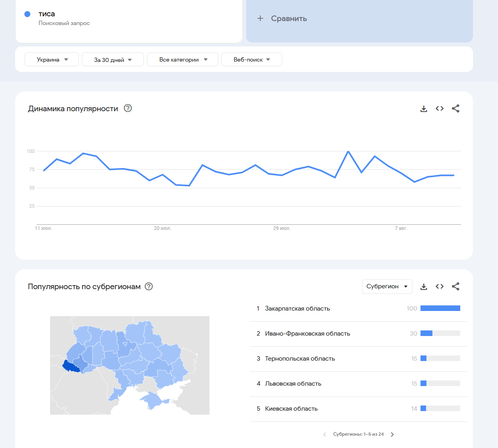This screenshot has width=498, height=448.
Task: Open Ивано-Франковская область entry
Action: point(307,334)
